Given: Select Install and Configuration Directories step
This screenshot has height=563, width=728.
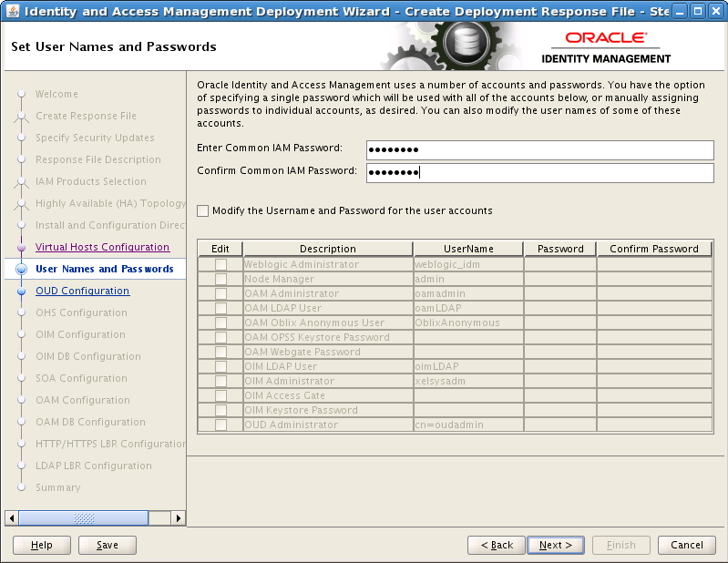Looking at the screenshot, I should pyautogui.click(x=110, y=225).
